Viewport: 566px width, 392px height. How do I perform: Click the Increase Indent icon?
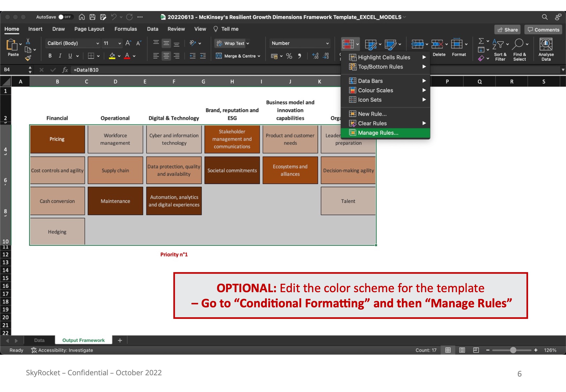pyautogui.click(x=203, y=56)
